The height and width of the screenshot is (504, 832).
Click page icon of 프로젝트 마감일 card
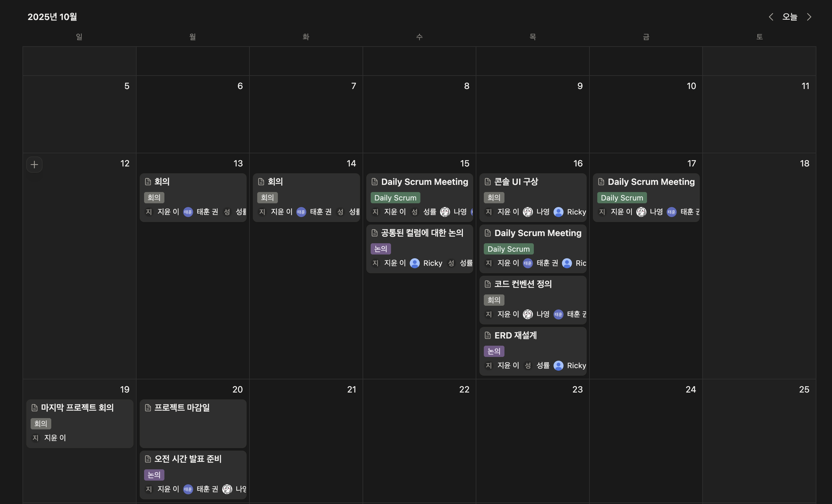[x=148, y=408]
